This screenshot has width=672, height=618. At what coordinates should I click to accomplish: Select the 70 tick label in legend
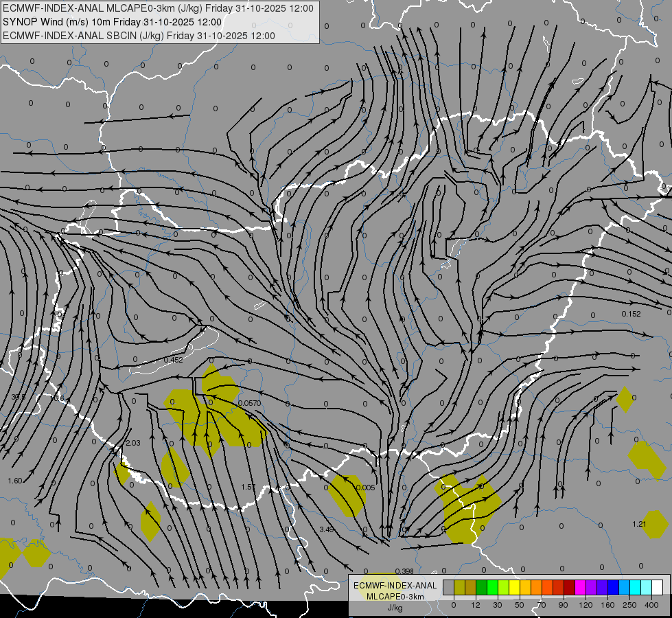coord(542,605)
